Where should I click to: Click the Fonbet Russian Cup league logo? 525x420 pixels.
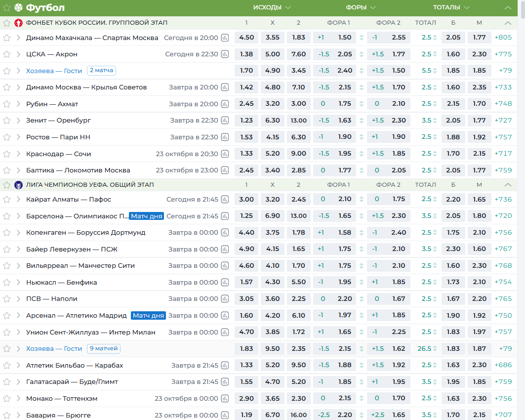tap(19, 23)
